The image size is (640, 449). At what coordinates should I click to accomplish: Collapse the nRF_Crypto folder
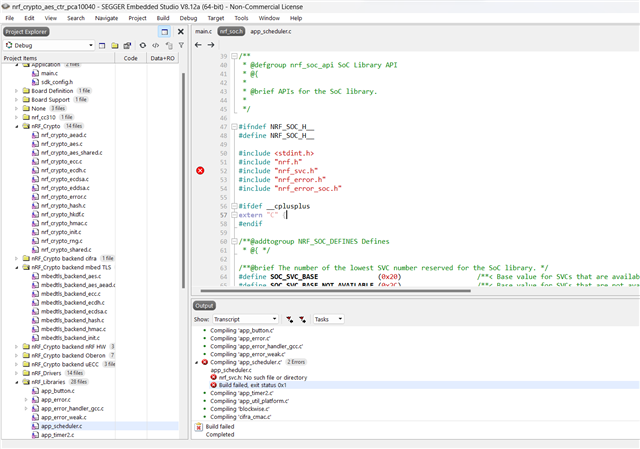click(16, 126)
